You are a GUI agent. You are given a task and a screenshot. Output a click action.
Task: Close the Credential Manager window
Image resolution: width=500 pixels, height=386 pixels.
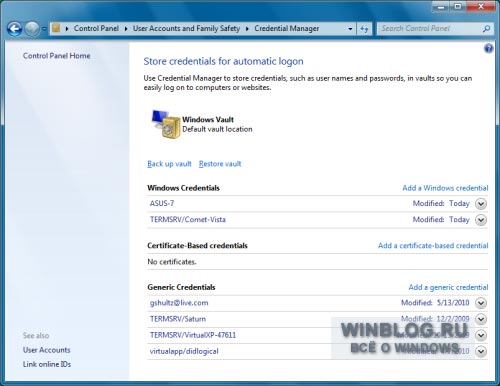[x=481, y=7]
